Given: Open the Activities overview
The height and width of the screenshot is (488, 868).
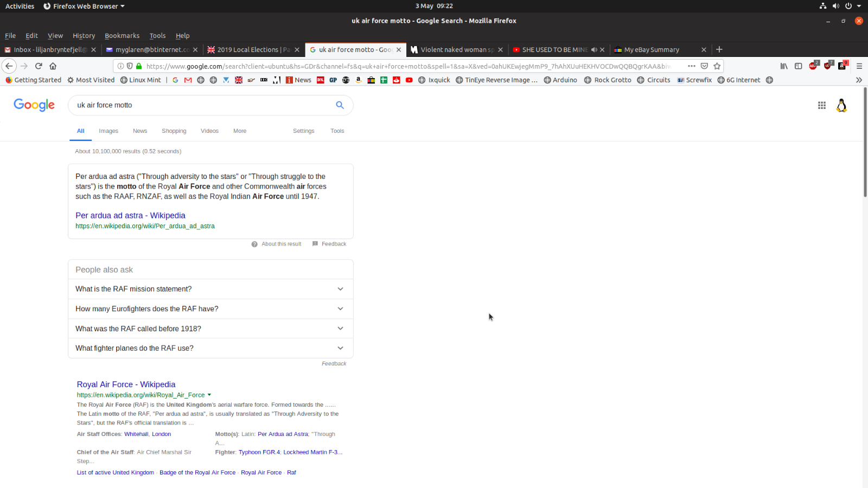Looking at the screenshot, I should point(20,6).
